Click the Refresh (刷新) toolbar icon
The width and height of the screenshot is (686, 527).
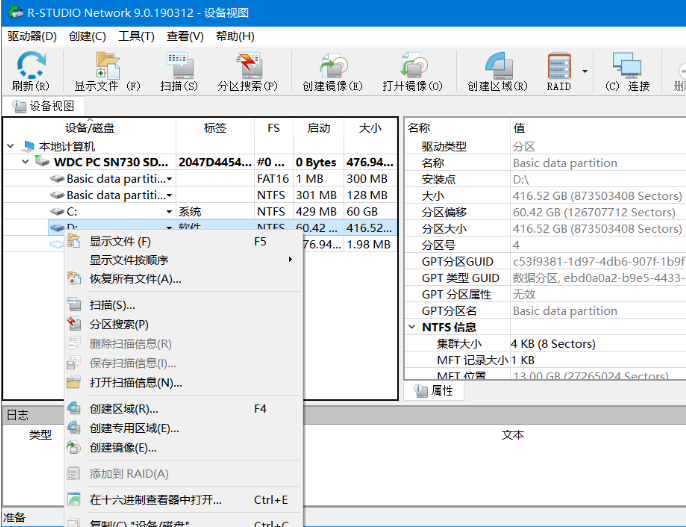31,71
